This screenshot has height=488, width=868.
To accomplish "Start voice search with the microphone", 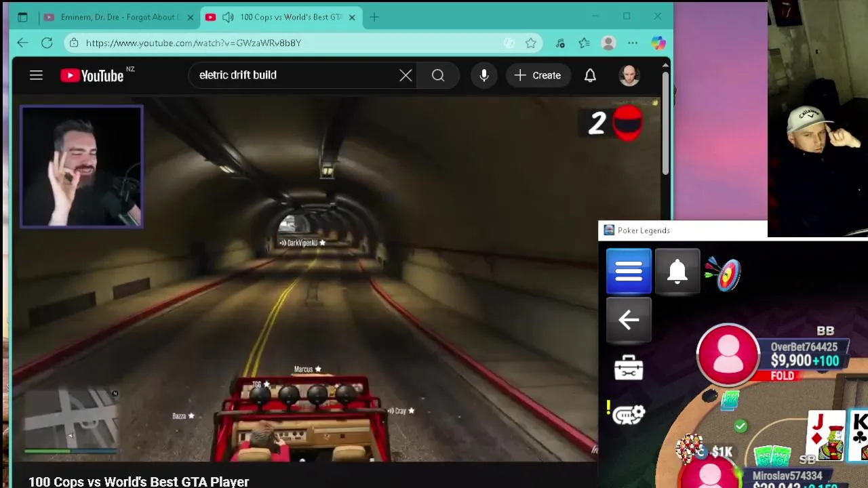I will (484, 75).
